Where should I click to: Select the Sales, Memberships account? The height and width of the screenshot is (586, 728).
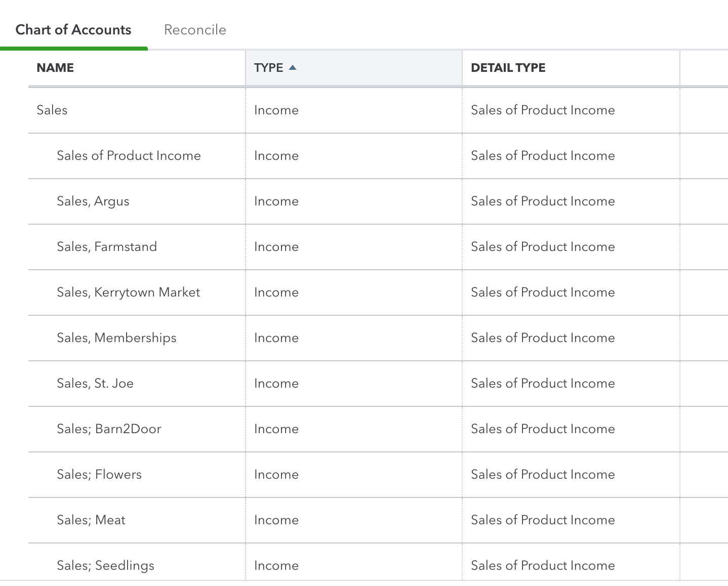pos(116,338)
